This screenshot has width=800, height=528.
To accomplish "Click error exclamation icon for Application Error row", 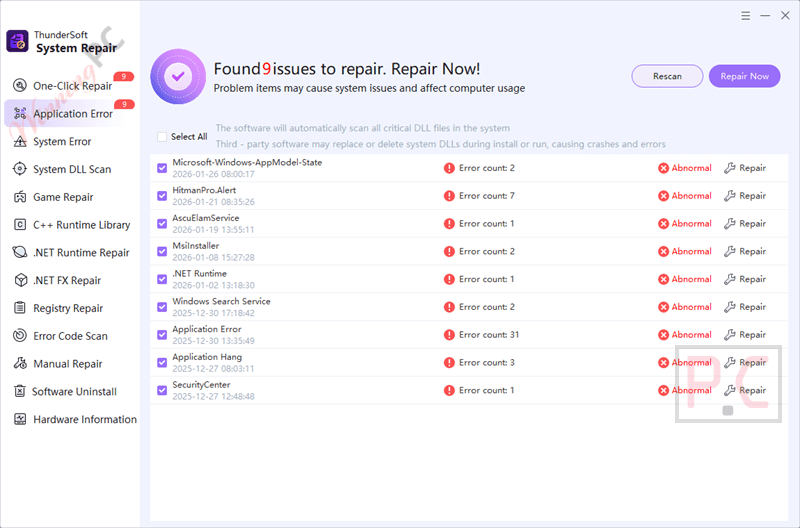I will pos(449,335).
